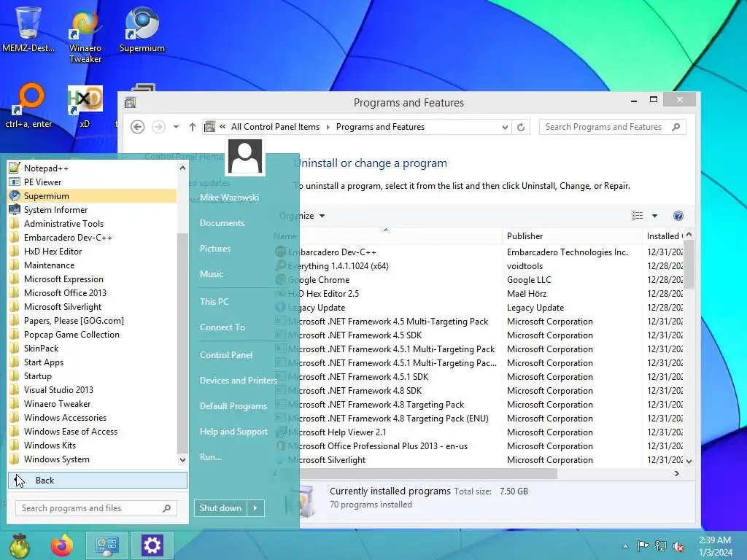Click the PE Viewer icon in Start menu
Screen dimensions: 747x560
[x=15, y=182]
